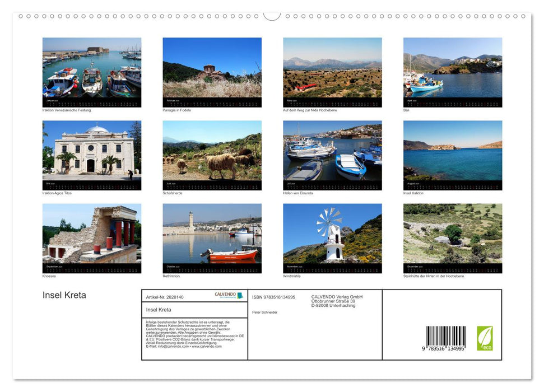Open the Nida Hochebene March photo

click(x=332, y=71)
